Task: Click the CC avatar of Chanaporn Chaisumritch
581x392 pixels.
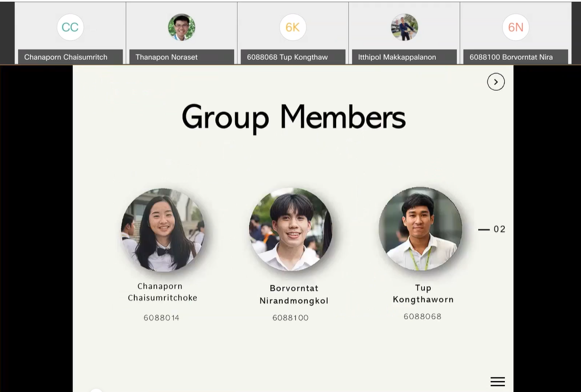Action: coord(70,27)
